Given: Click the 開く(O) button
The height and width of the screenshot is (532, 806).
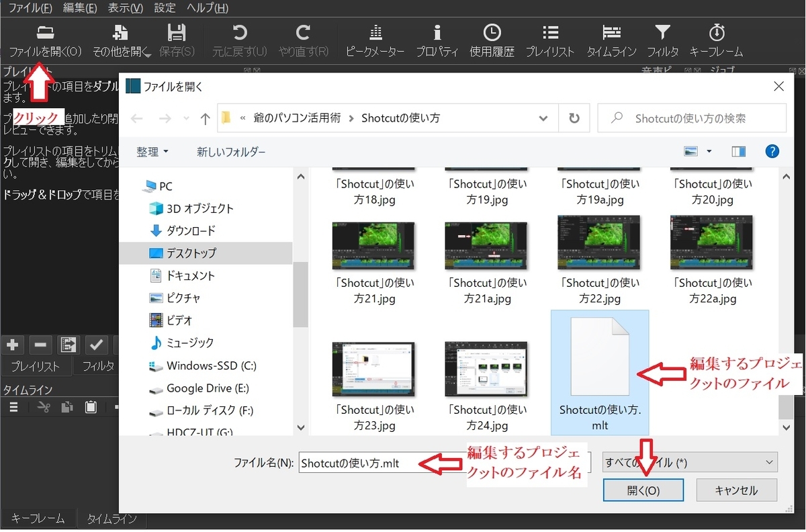Looking at the screenshot, I should pyautogui.click(x=643, y=490).
